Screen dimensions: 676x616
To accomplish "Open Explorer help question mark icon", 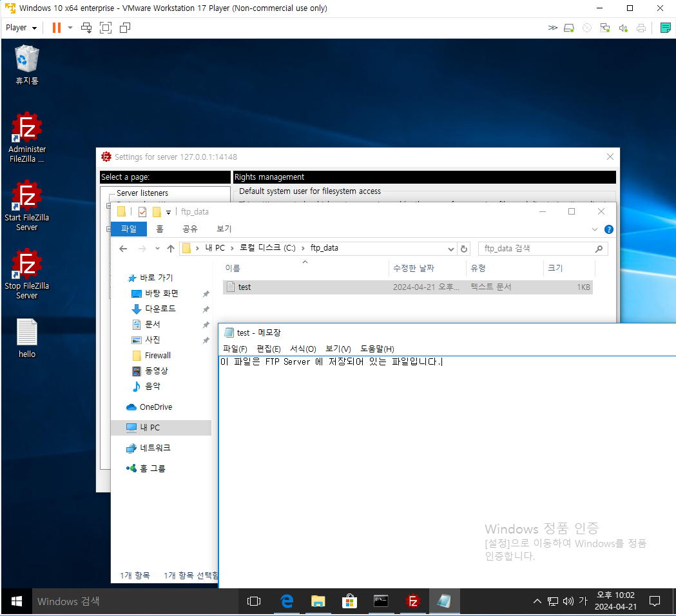I will pos(609,229).
